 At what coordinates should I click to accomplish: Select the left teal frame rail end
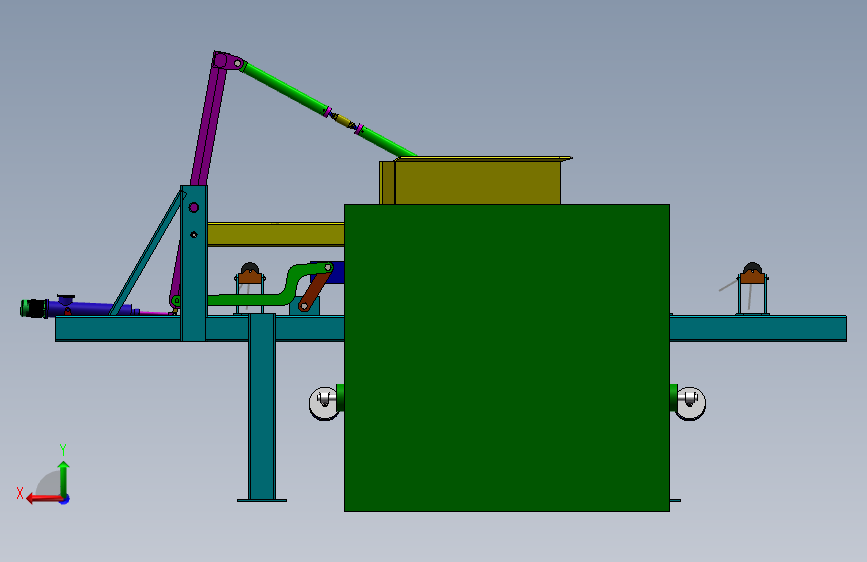(117, 329)
